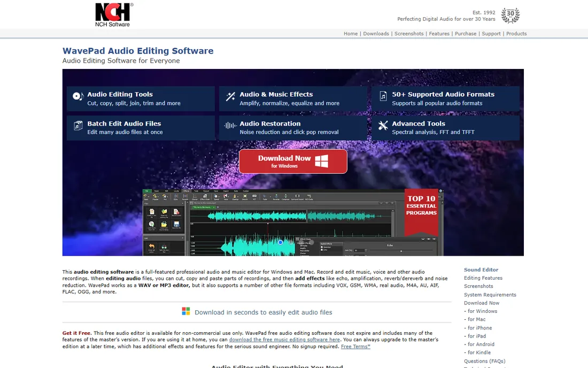
Task: Open Features in the top navigation
Action: 439,34
